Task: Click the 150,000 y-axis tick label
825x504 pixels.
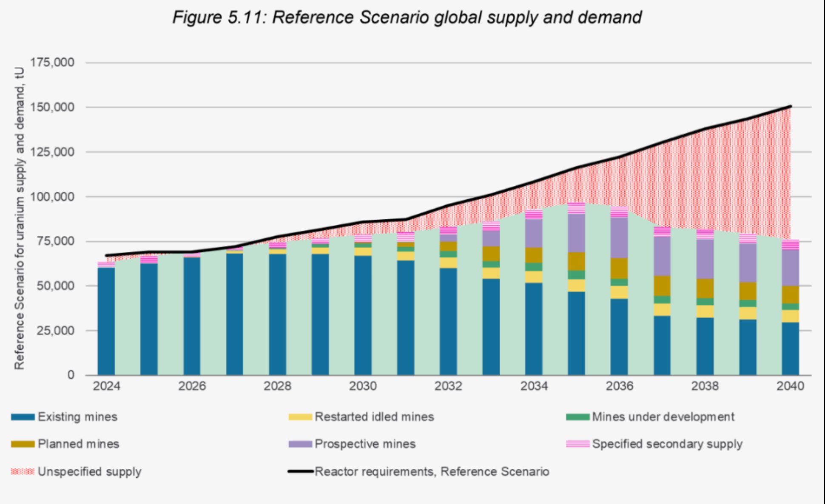Action: click(x=52, y=107)
